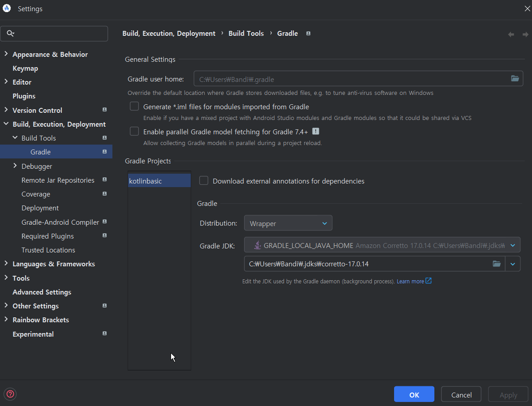Click Build, Execution, Deployment breadcrumb
The width and height of the screenshot is (532, 406).
[x=169, y=33]
